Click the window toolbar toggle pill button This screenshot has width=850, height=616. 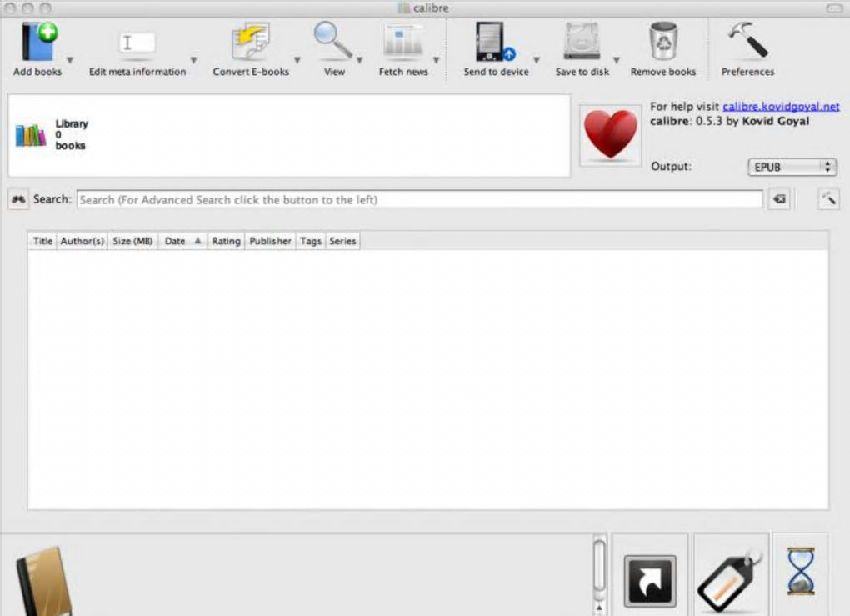[833, 8]
